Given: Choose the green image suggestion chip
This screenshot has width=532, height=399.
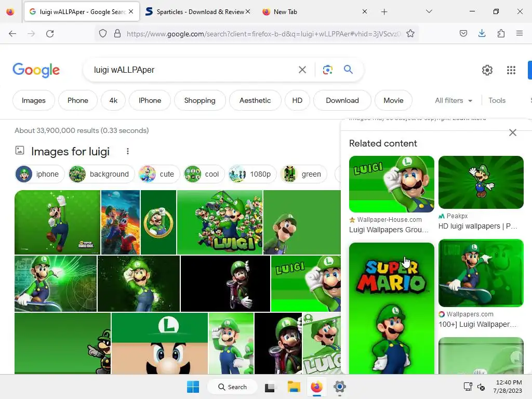Looking at the screenshot, I should coord(303,174).
